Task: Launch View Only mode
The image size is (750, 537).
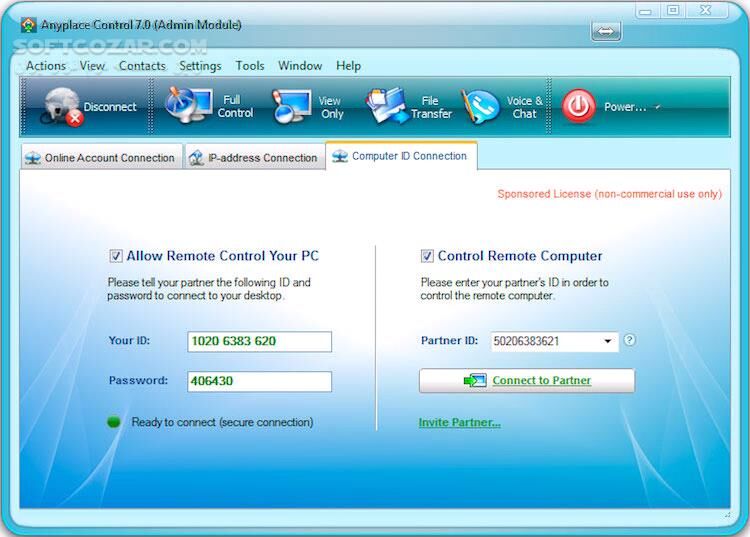Action: click(308, 107)
